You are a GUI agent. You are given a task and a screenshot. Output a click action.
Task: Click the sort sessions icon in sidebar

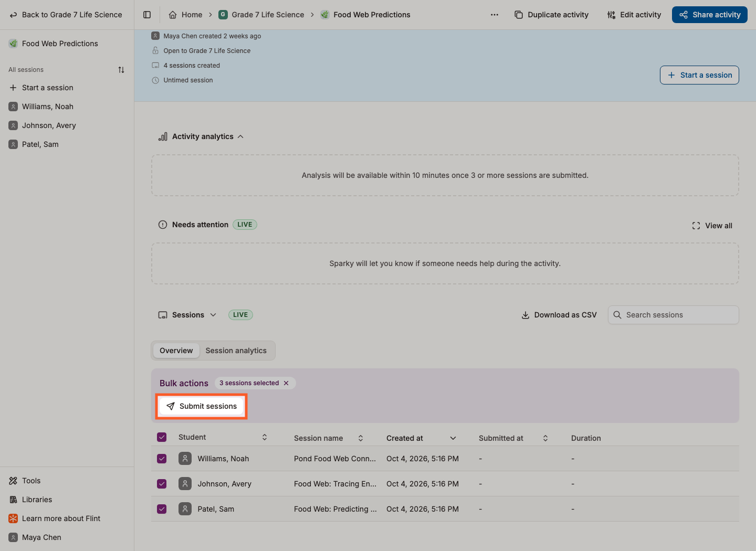pos(121,70)
